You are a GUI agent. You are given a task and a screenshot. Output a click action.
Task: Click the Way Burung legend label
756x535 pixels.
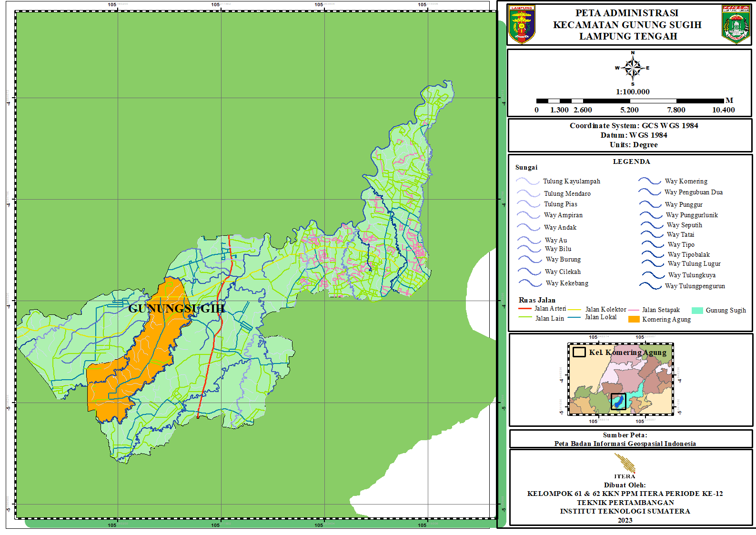[563, 259]
